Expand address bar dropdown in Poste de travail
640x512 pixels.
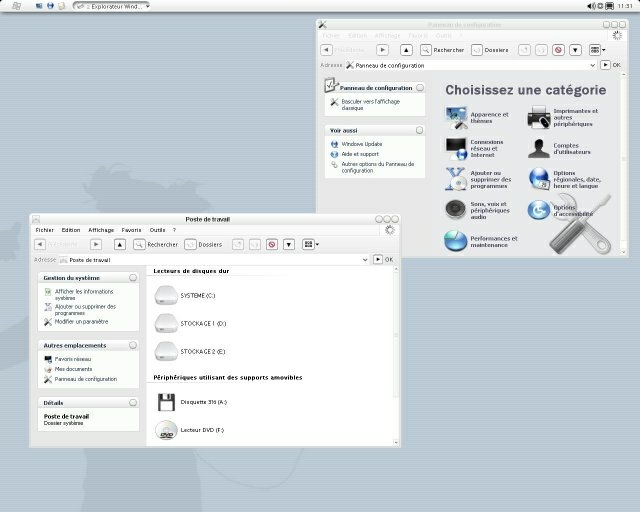(x=365, y=260)
